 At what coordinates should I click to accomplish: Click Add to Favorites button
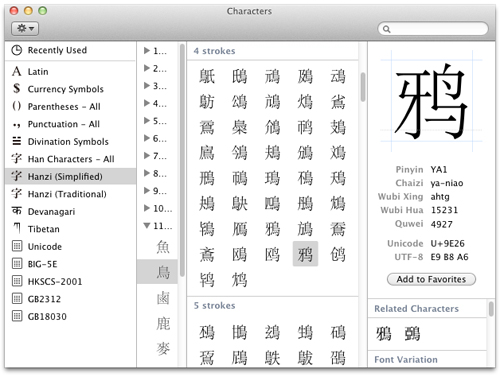coord(431,279)
